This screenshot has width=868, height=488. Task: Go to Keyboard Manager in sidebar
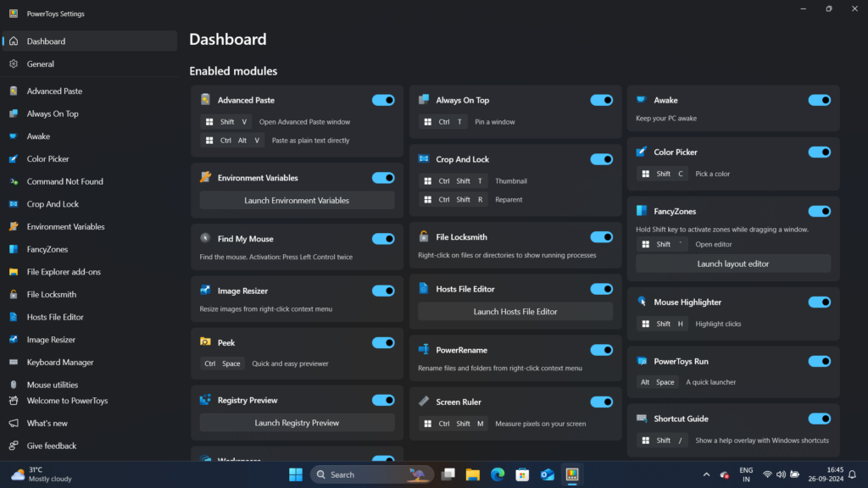(x=90, y=362)
